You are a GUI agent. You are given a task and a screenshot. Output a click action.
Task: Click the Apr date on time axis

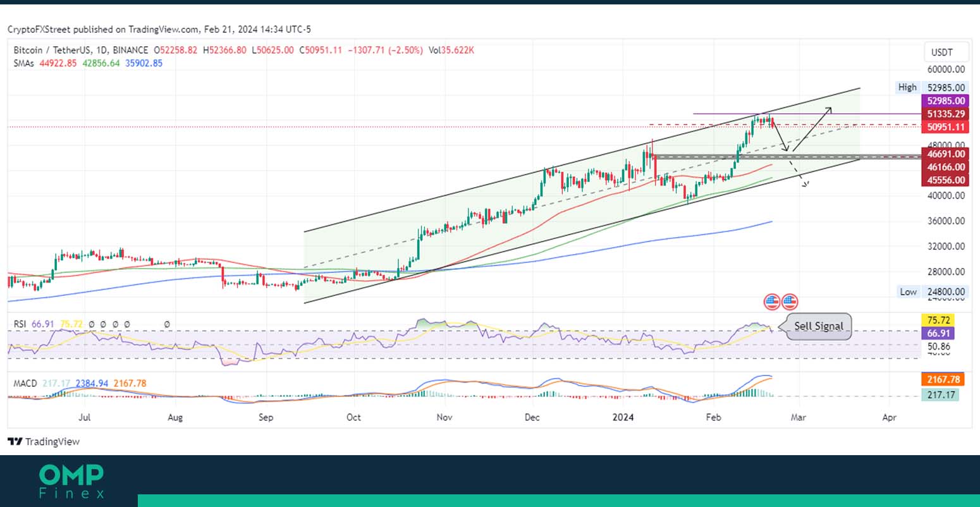pyautogui.click(x=890, y=417)
